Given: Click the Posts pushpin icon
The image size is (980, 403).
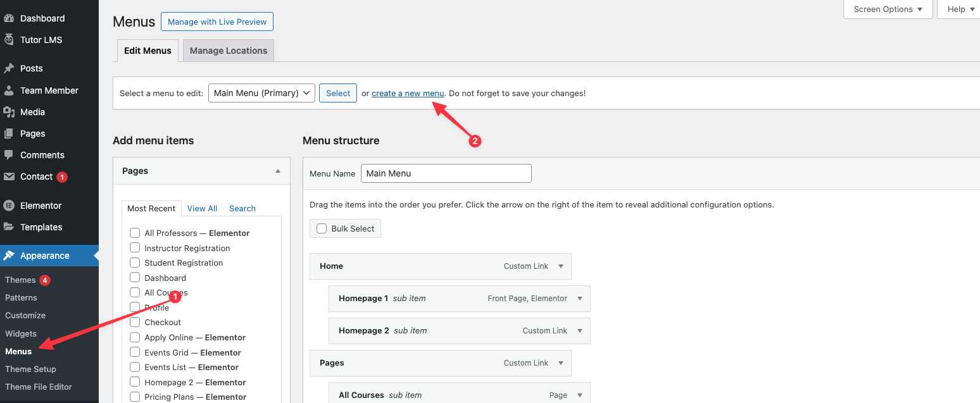Looking at the screenshot, I should tap(9, 68).
